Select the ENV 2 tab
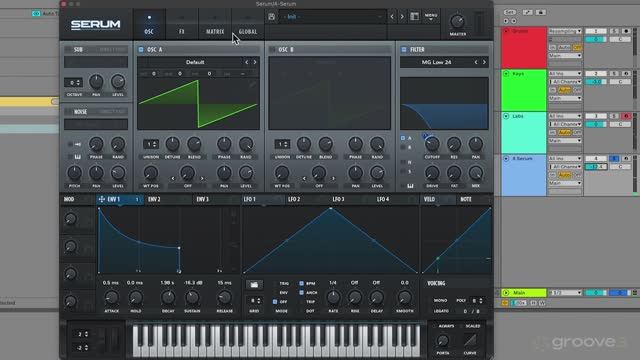Viewport: 640px width, 360px height. pos(154,199)
